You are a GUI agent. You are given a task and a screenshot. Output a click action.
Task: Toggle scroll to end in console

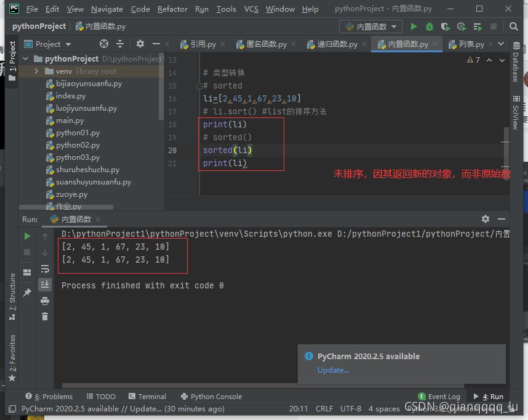tap(45, 284)
